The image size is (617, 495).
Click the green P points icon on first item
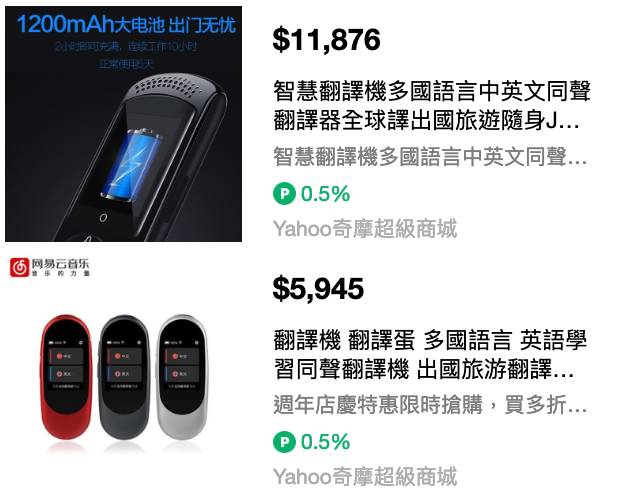click(284, 194)
